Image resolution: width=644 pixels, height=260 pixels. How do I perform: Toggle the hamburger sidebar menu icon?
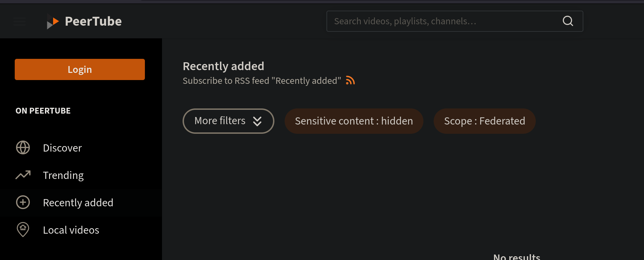pyautogui.click(x=20, y=22)
